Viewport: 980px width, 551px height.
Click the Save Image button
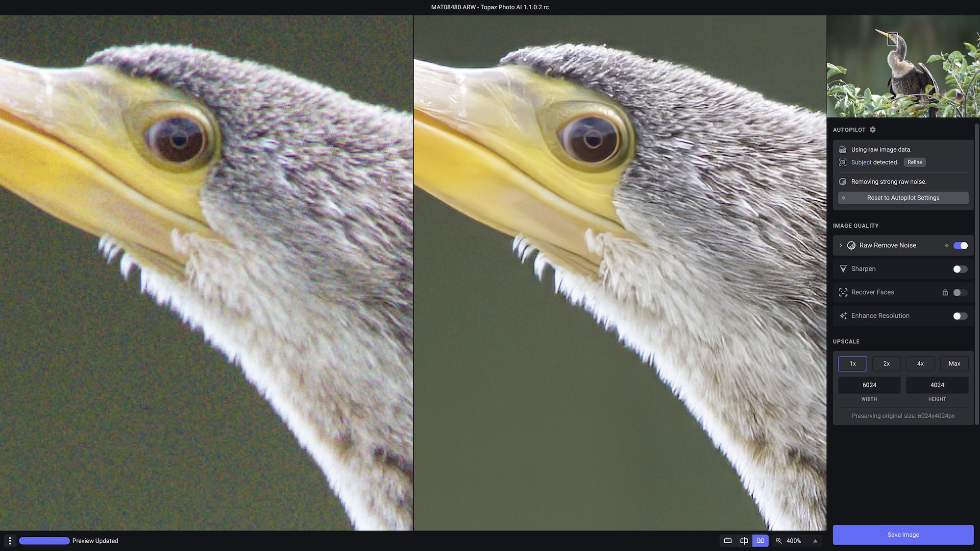903,535
